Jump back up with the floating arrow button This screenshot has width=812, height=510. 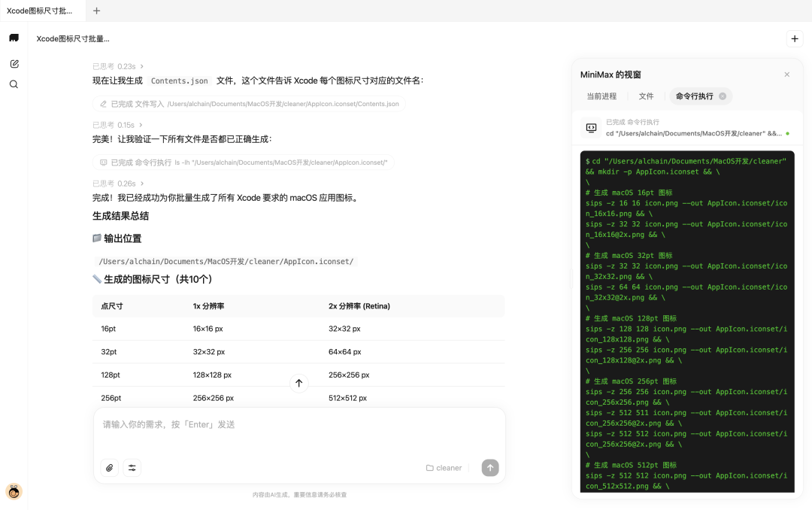298,384
